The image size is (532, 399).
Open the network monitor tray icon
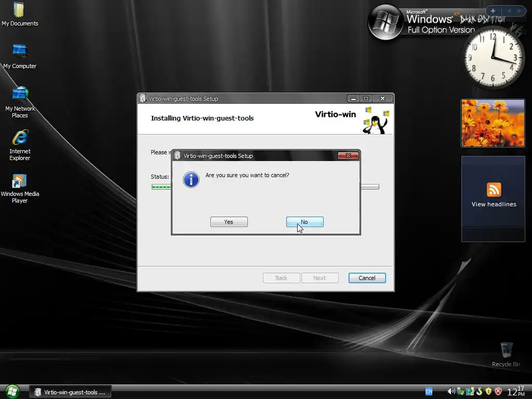coord(470,392)
